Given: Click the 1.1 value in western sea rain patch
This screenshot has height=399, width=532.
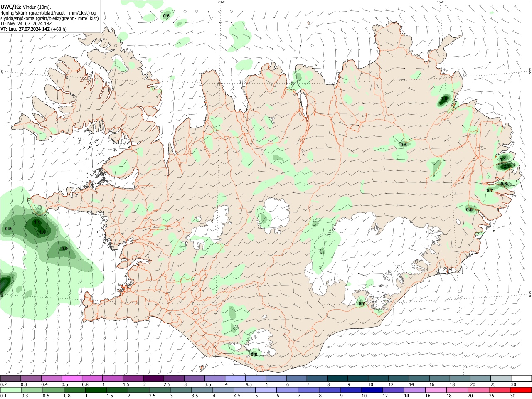Looking at the screenshot, I should click(37, 223).
